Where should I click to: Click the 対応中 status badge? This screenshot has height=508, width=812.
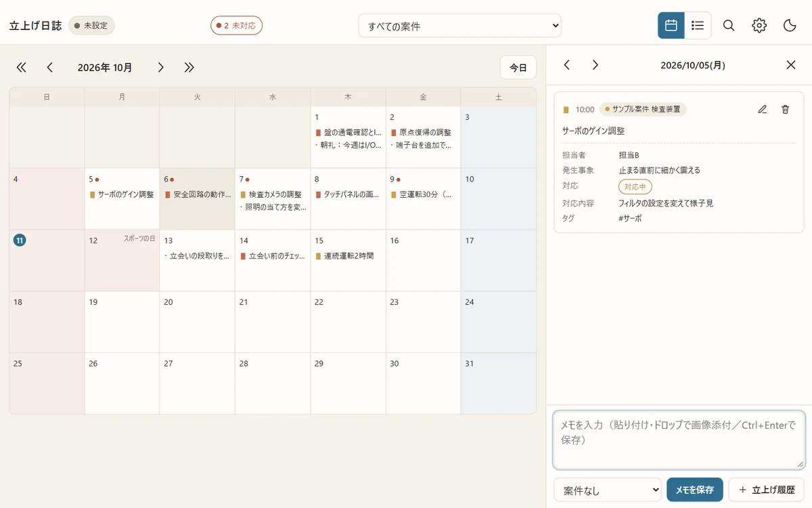(x=635, y=186)
